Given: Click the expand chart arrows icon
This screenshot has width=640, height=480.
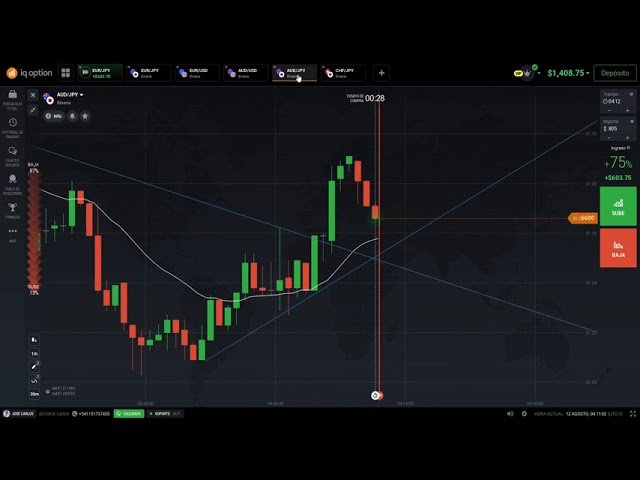Looking at the screenshot, I should (33, 109).
